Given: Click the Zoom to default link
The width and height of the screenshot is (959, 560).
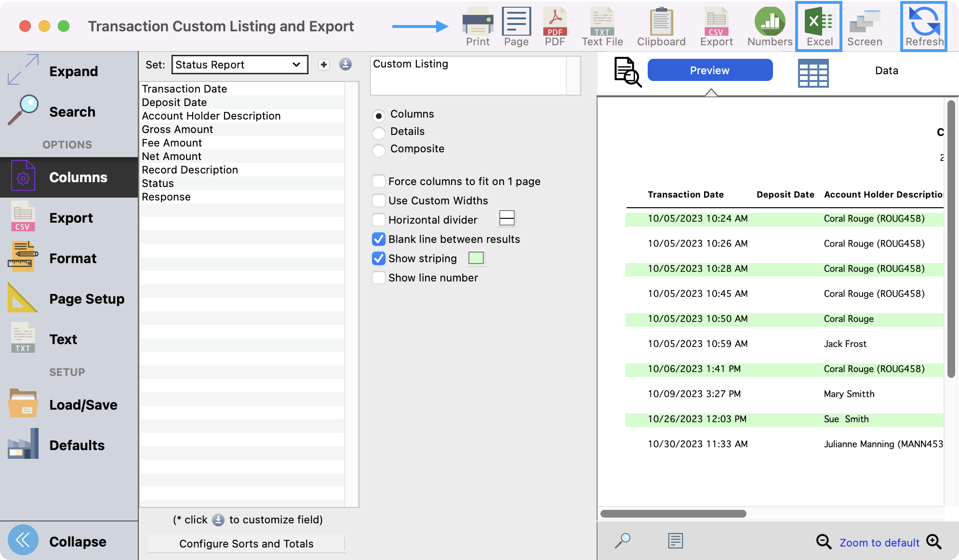Looking at the screenshot, I should click(x=879, y=543).
